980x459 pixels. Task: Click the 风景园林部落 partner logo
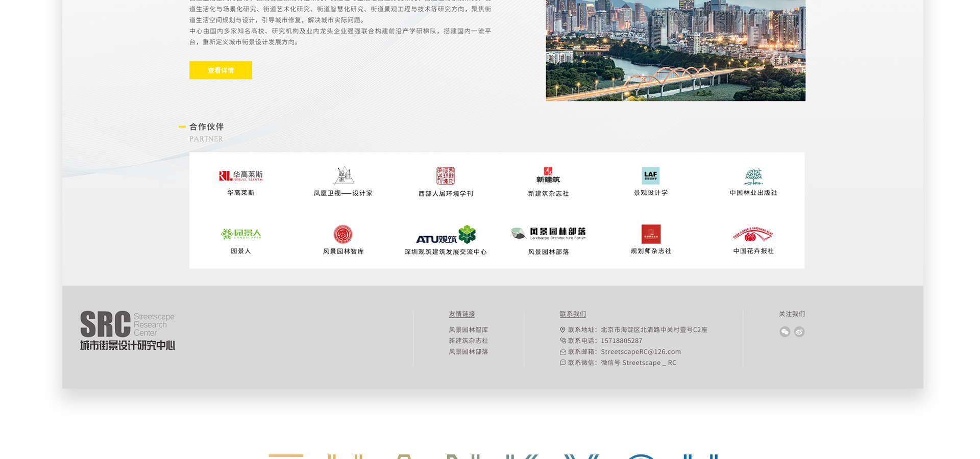[x=548, y=234]
